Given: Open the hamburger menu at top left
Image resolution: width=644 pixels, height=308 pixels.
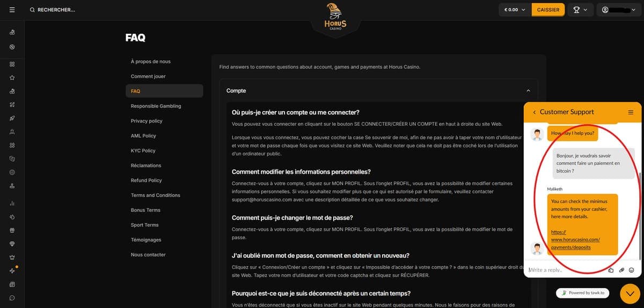Looking at the screenshot, I should (12, 10).
